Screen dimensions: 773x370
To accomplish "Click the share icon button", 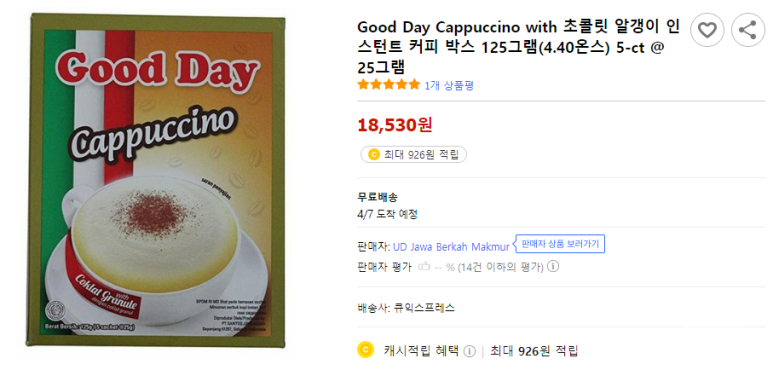I will [x=748, y=30].
